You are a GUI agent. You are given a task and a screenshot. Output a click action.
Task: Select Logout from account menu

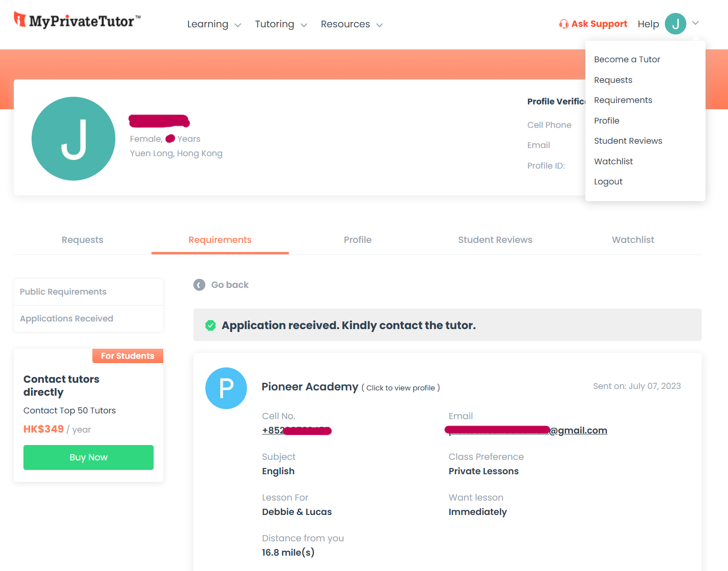click(x=608, y=182)
